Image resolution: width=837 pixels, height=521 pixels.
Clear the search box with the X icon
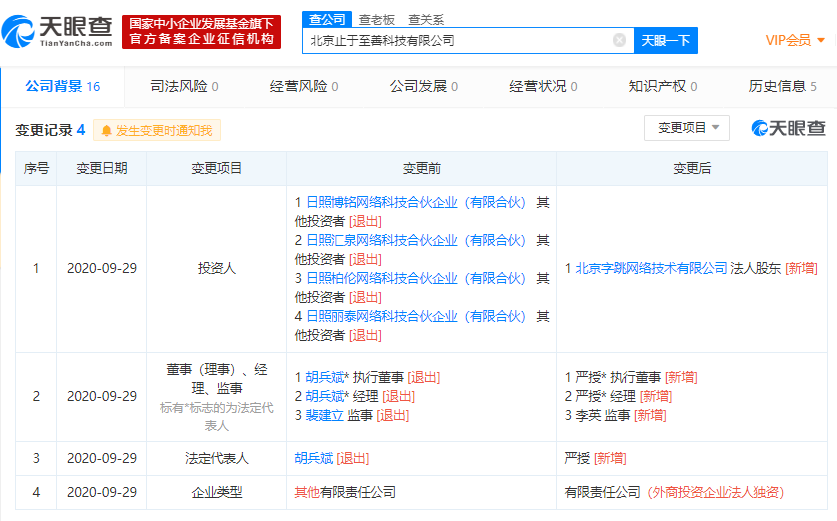pyautogui.click(x=619, y=40)
